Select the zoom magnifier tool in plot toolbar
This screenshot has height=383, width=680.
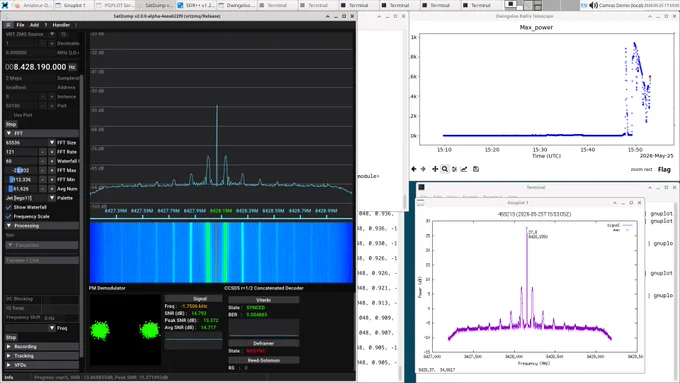click(x=445, y=169)
